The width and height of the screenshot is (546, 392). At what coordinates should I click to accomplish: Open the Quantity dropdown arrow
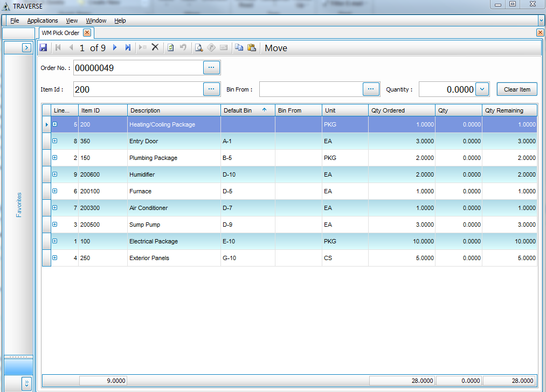click(482, 89)
